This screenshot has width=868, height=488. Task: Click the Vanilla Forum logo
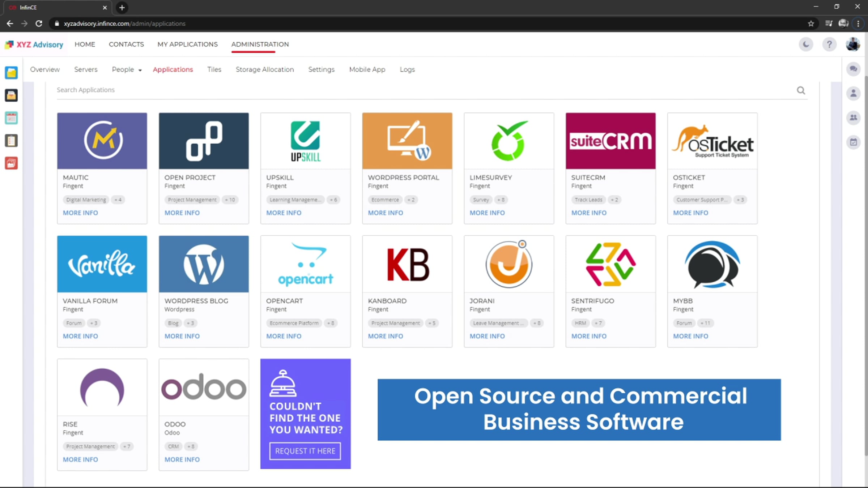pyautogui.click(x=102, y=264)
